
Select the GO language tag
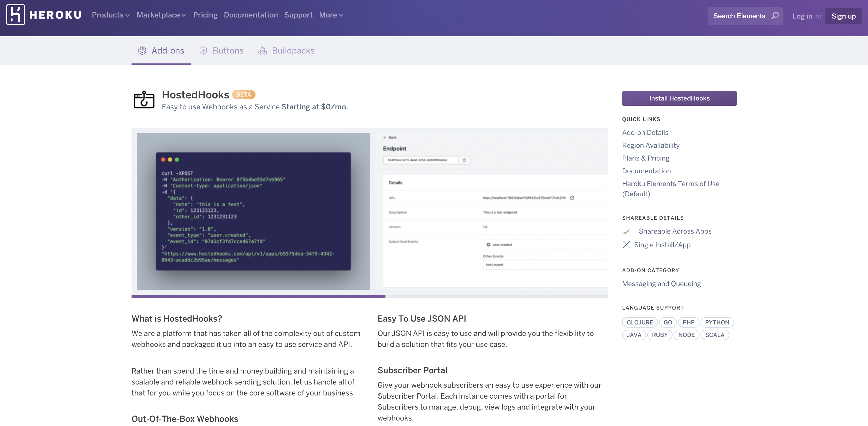pos(668,323)
